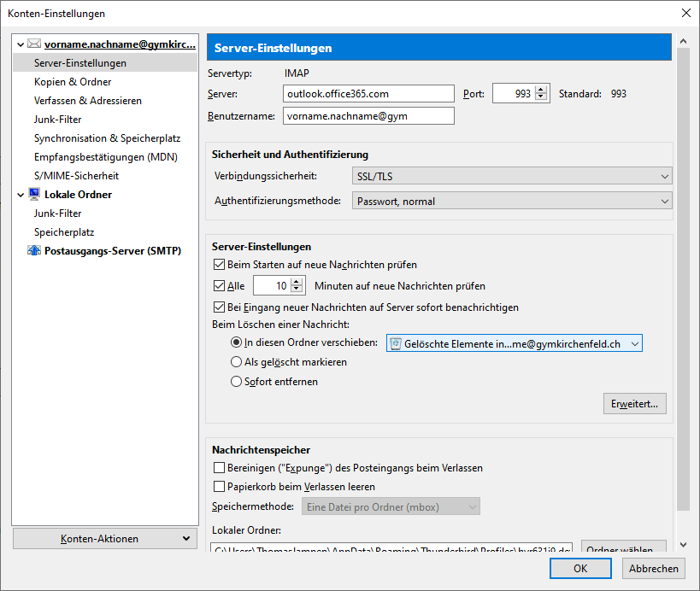
Task: Click the Port number field 993
Action: (x=514, y=94)
